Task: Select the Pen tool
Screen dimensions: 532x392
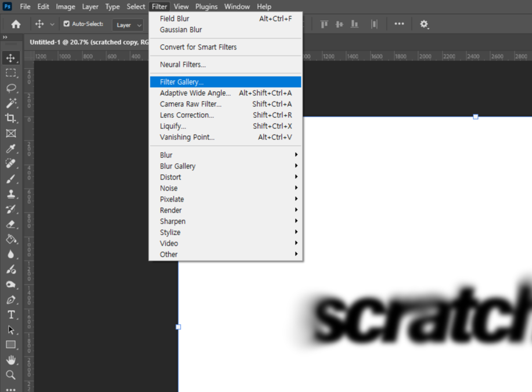Action: coord(11,300)
